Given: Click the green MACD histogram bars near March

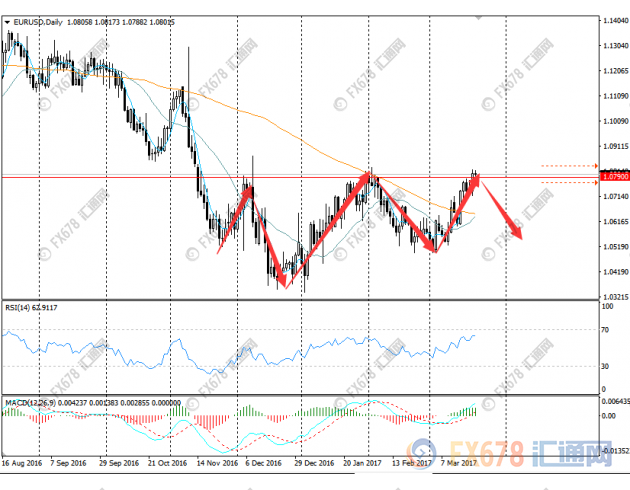Looking at the screenshot, I should [463, 411].
